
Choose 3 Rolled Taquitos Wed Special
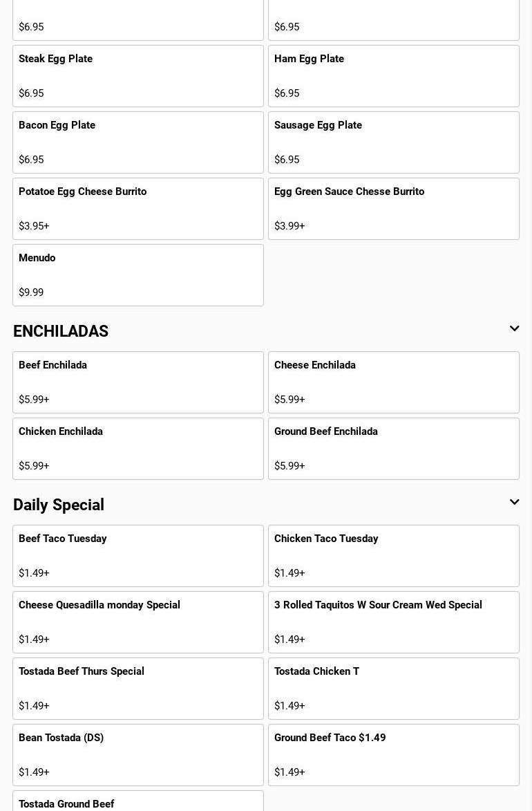394,622
